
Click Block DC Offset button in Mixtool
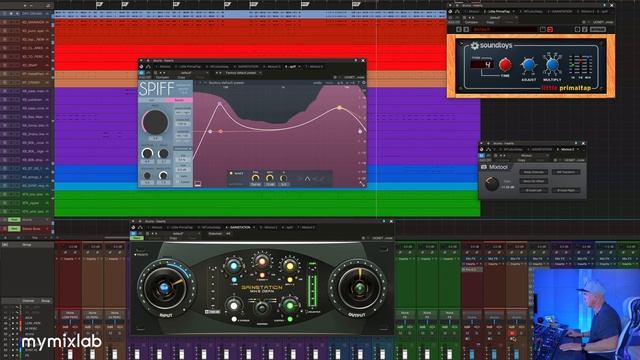(x=533, y=181)
